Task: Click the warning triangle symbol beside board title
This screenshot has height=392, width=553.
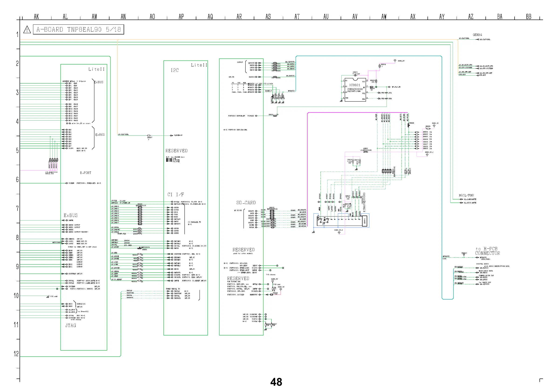Action: tap(27, 30)
